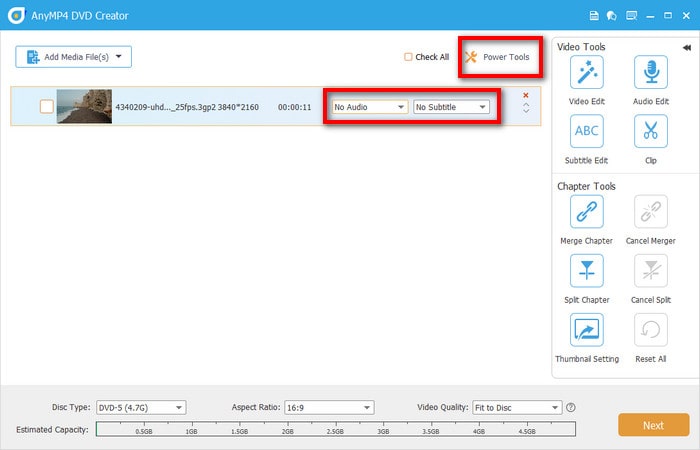
Task: Open the Audio Edit tool
Action: 650,73
